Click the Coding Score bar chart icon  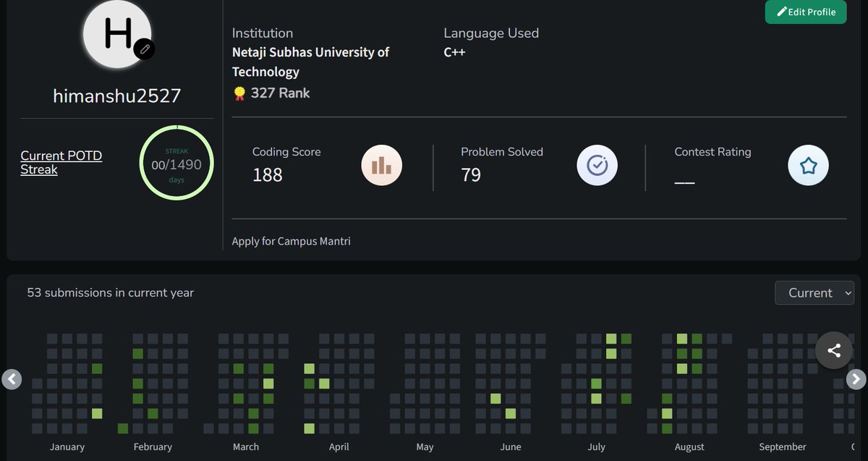381,166
